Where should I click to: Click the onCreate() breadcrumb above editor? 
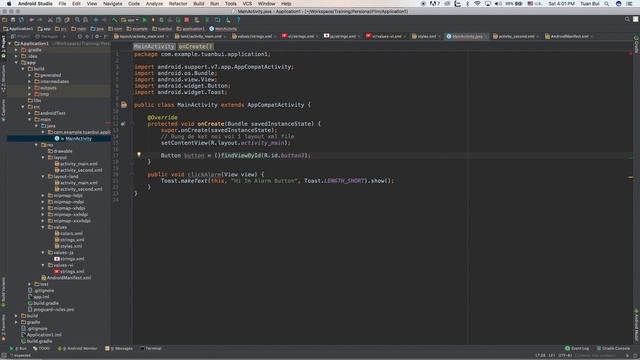196,47
